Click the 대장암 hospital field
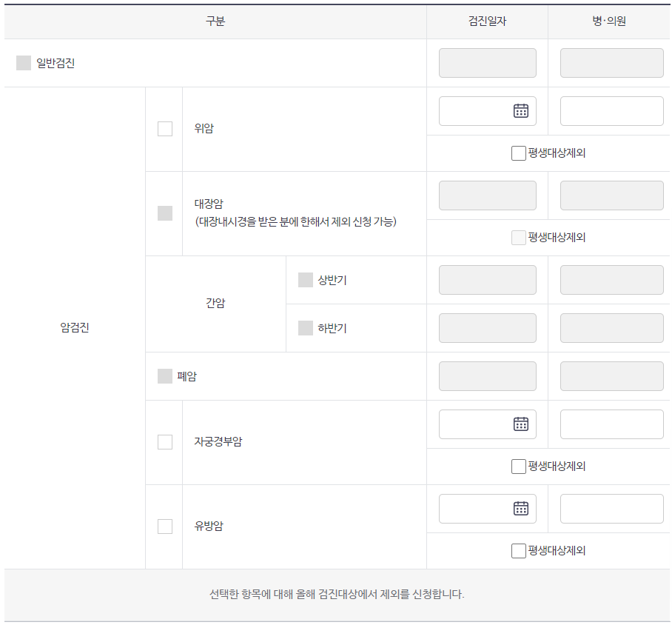Screen dimensions: 672x625 pyautogui.click(x=612, y=195)
